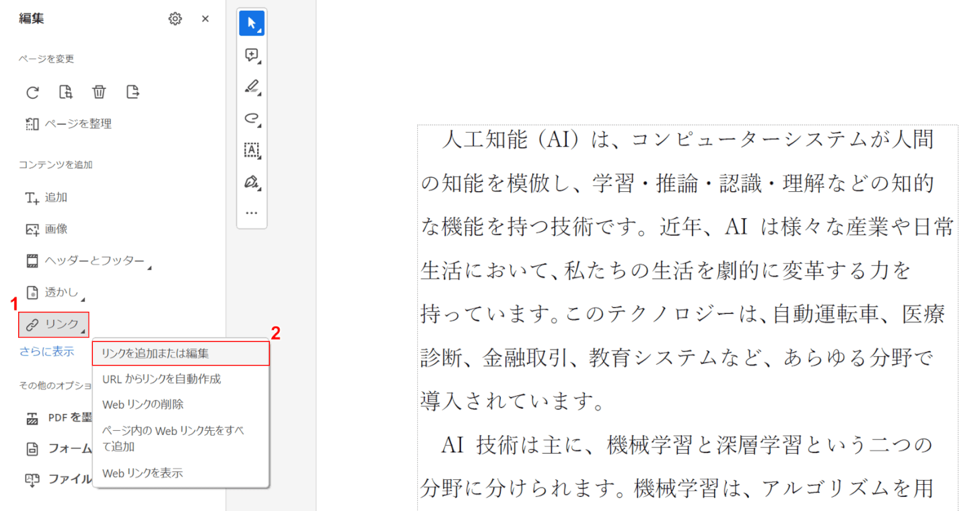Screen dimensions: 980x511
Task: Close the 編集 panel
Action: (x=205, y=19)
